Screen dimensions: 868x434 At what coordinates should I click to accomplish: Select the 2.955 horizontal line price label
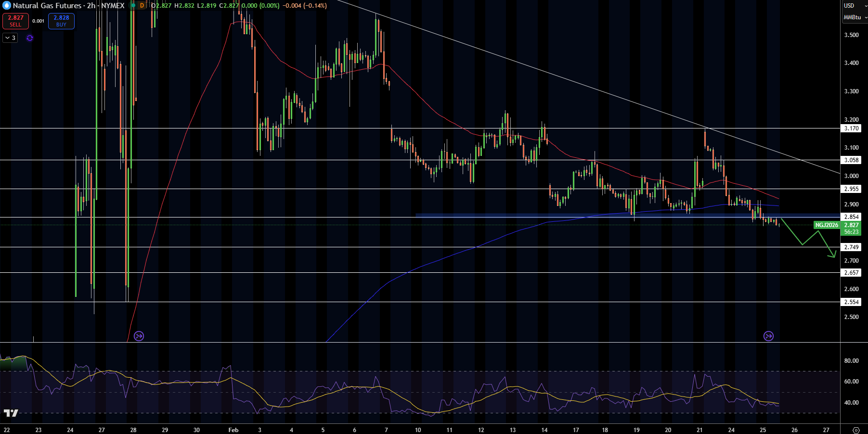[x=851, y=189]
